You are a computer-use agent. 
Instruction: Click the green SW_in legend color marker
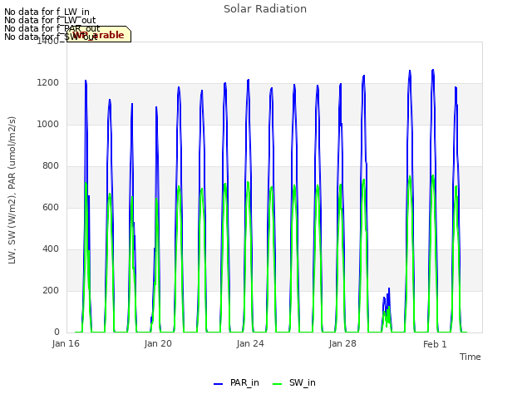point(277,384)
